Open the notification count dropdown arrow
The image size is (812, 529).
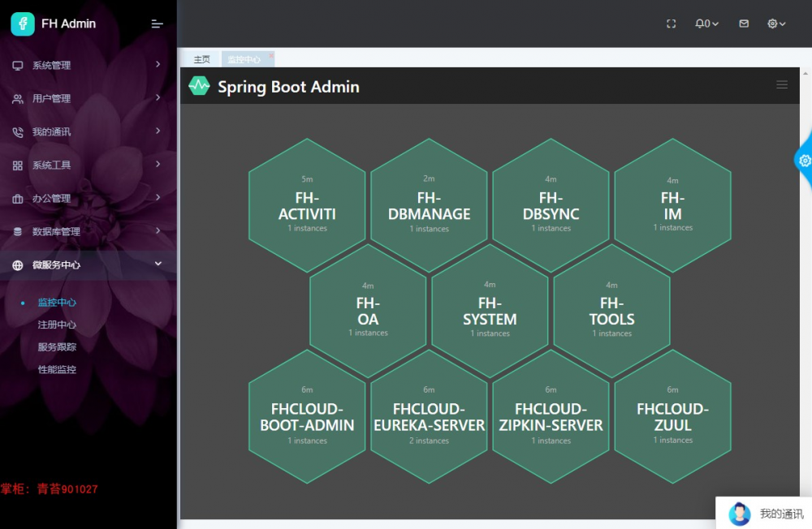(715, 24)
